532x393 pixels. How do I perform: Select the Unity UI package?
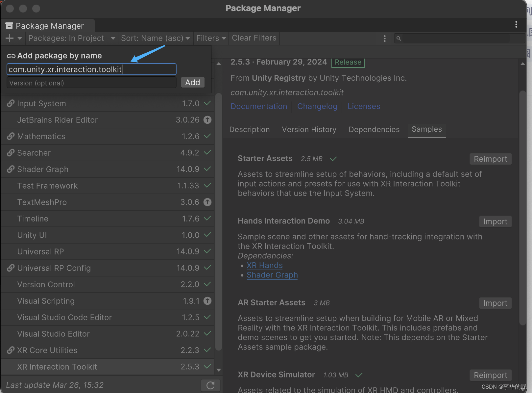coord(108,235)
